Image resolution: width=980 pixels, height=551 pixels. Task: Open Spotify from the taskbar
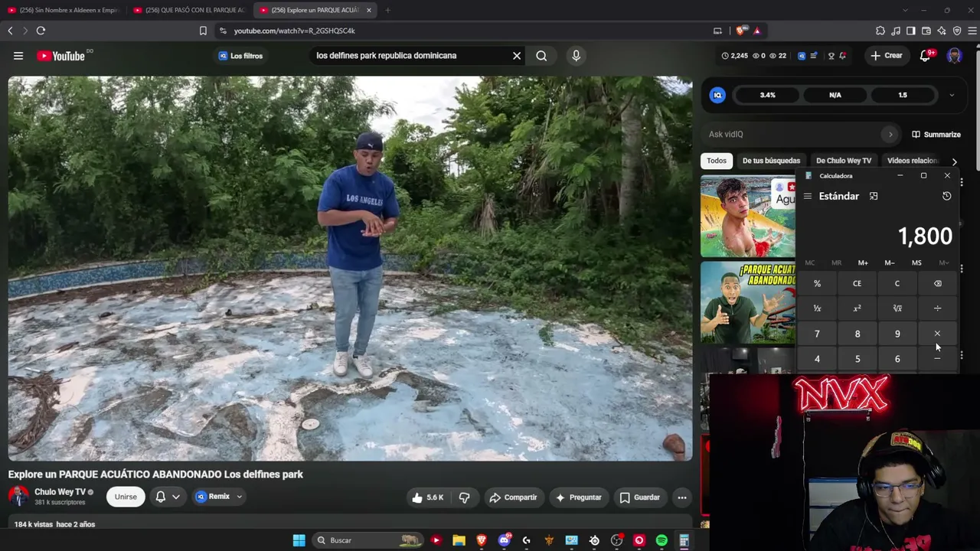click(661, 541)
